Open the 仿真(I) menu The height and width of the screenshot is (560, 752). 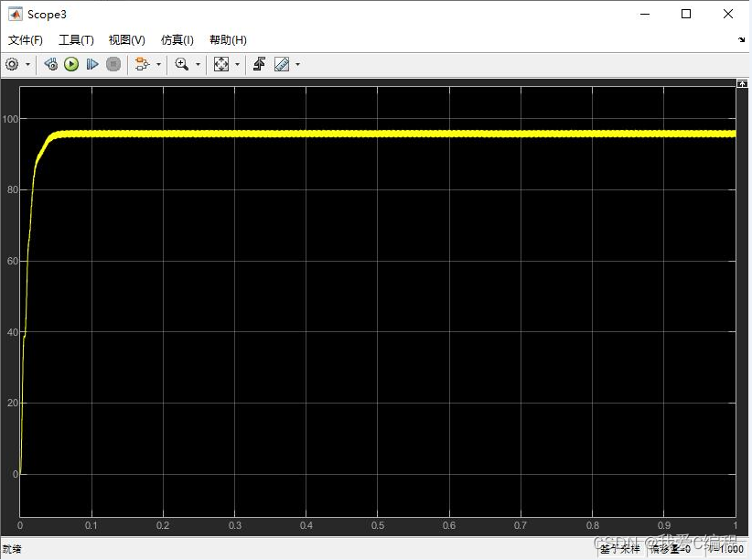pyautogui.click(x=177, y=40)
